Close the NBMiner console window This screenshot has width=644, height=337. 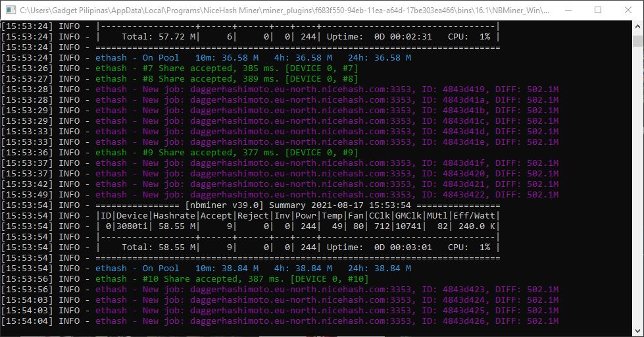(x=628, y=10)
